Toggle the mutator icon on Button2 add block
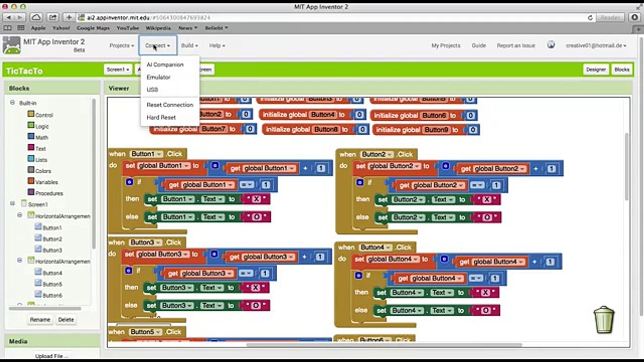The height and width of the screenshot is (362, 644). coord(446,166)
